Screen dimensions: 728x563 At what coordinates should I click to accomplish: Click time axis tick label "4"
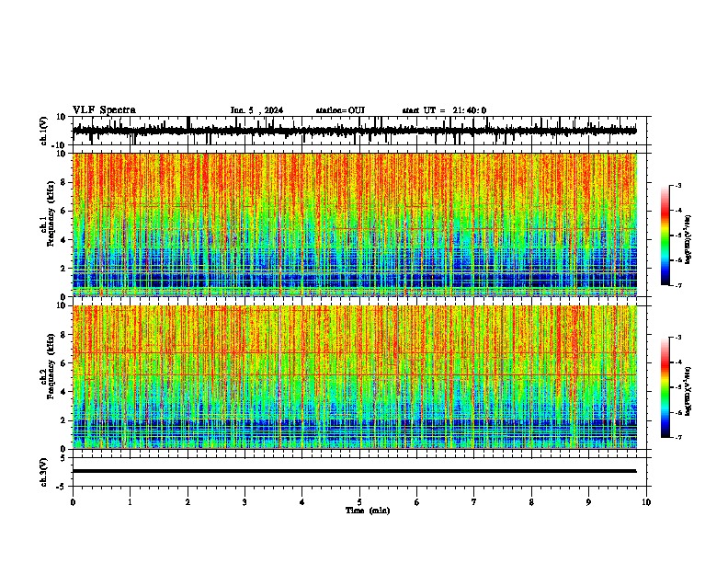click(x=302, y=502)
